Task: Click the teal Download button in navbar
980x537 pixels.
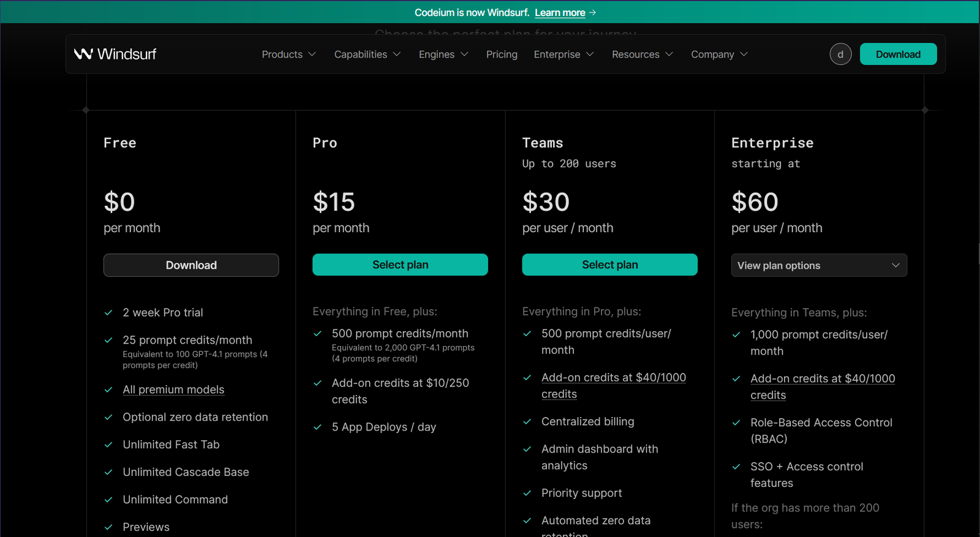Action: [x=898, y=54]
